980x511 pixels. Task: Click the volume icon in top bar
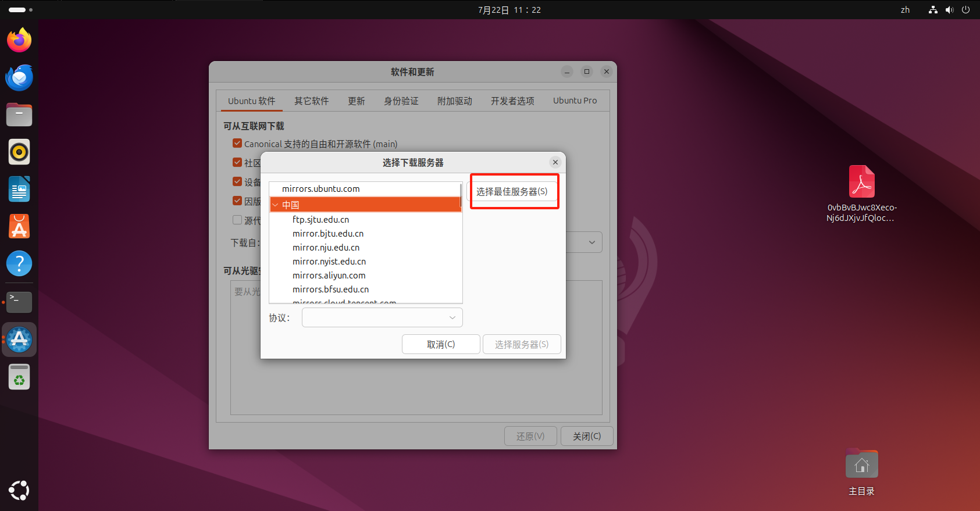(949, 10)
